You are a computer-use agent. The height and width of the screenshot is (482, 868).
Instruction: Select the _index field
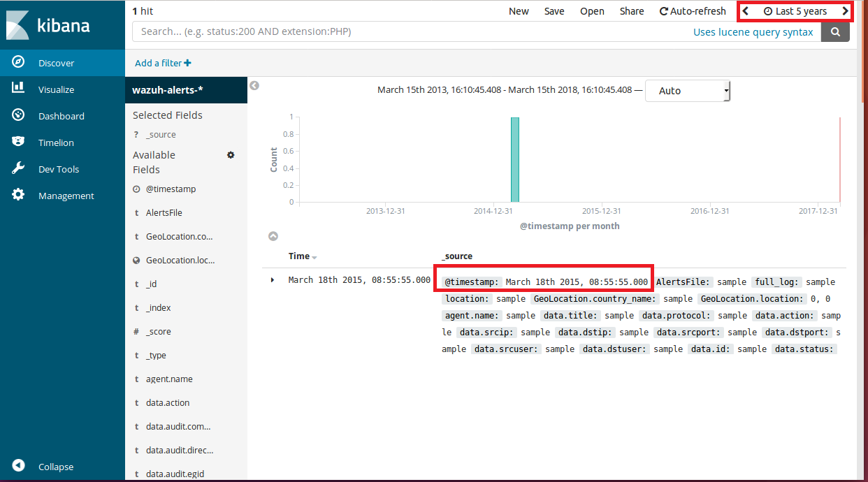click(x=159, y=307)
